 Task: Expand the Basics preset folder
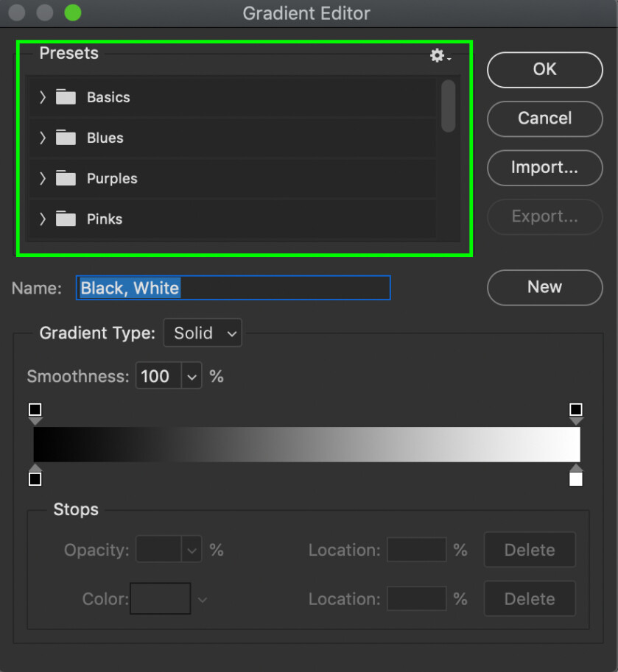click(42, 96)
